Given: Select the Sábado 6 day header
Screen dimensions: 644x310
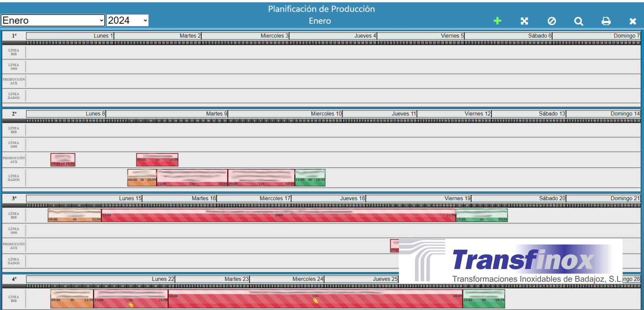Looking at the screenshot, I should [x=539, y=36].
